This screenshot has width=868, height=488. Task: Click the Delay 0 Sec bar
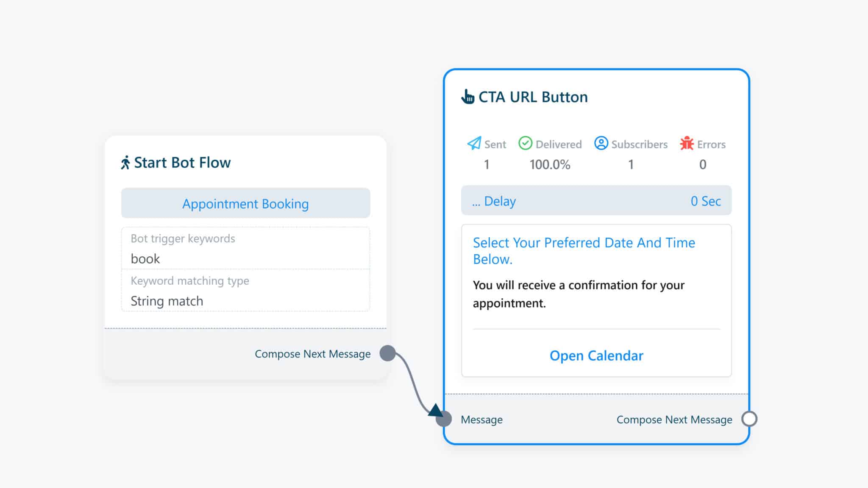[596, 201]
